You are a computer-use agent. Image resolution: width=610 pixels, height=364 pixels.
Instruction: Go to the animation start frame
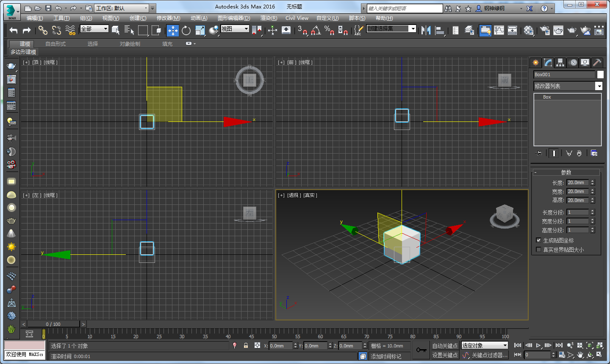pyautogui.click(x=518, y=345)
